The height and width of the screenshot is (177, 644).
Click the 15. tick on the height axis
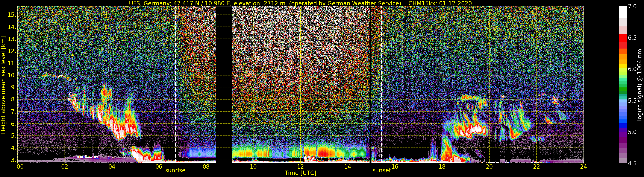point(12,15)
